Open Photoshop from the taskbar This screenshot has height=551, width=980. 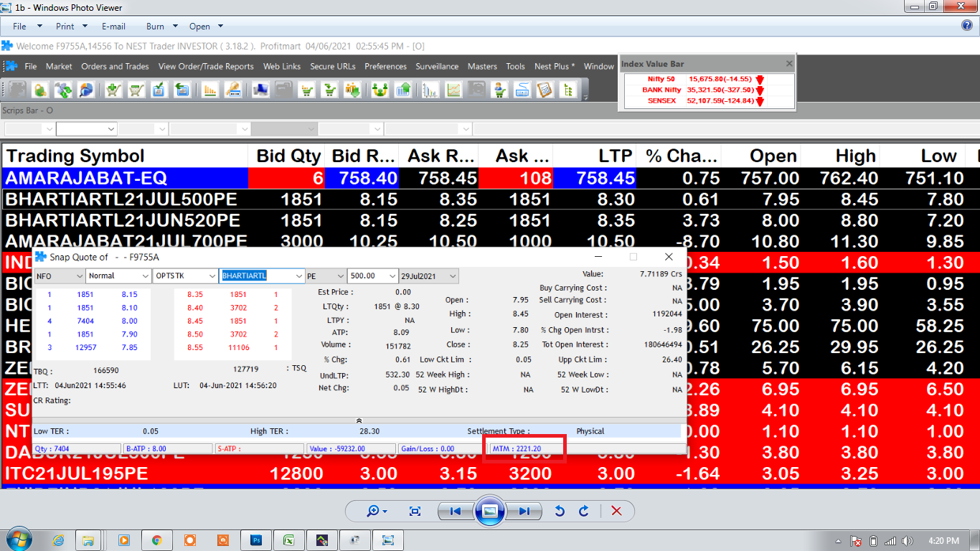coord(255,540)
